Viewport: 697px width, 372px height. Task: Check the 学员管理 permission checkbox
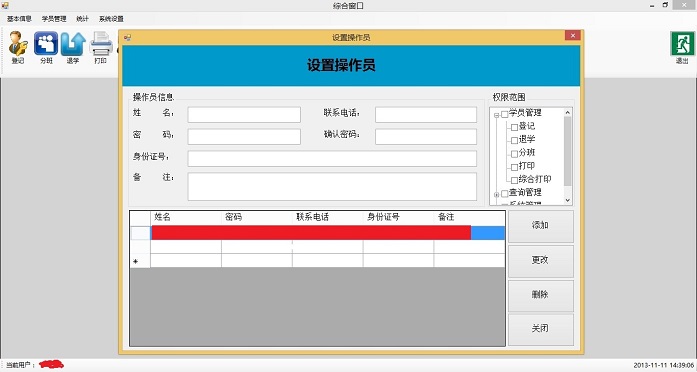[505, 114]
